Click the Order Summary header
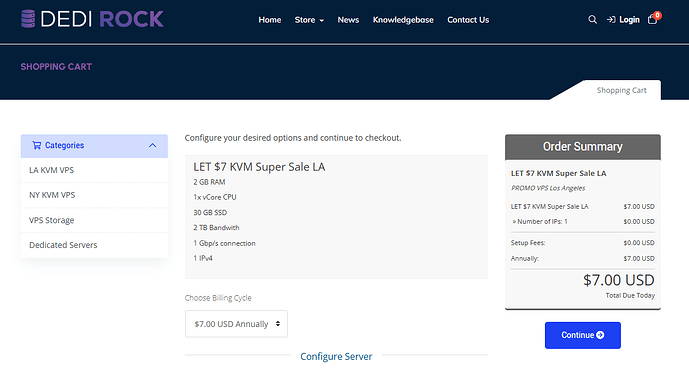 click(583, 147)
